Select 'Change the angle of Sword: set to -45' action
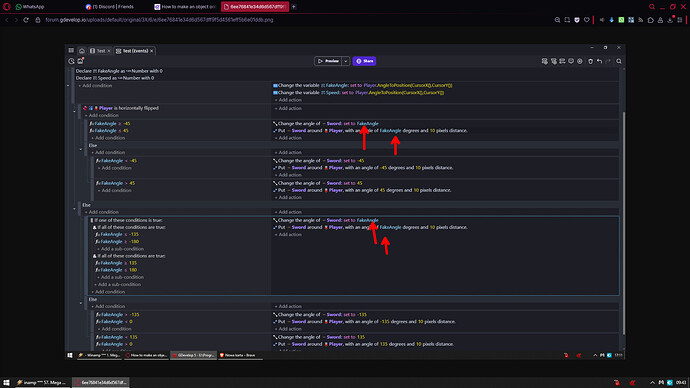 319,161
